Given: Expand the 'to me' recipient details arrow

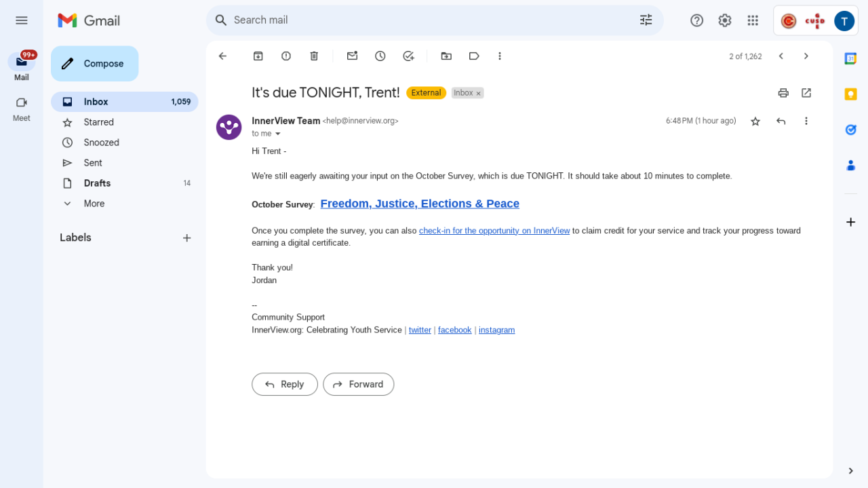Looking at the screenshot, I should pyautogui.click(x=278, y=134).
